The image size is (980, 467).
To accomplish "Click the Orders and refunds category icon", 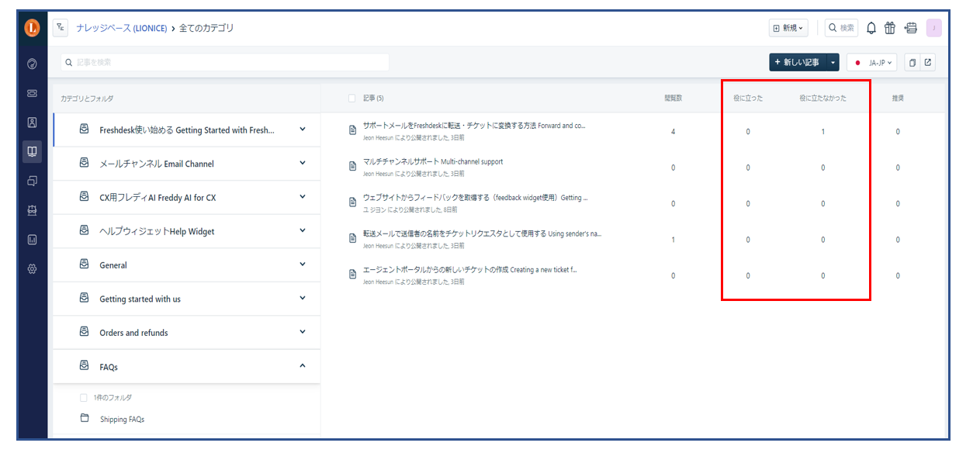I will (x=84, y=331).
